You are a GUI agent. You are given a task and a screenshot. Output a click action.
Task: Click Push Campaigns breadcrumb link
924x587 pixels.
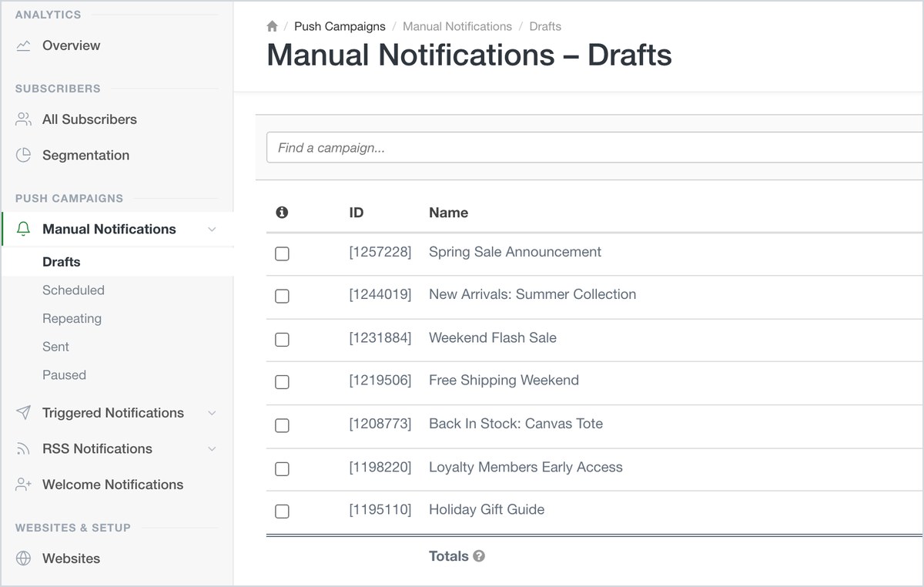340,26
